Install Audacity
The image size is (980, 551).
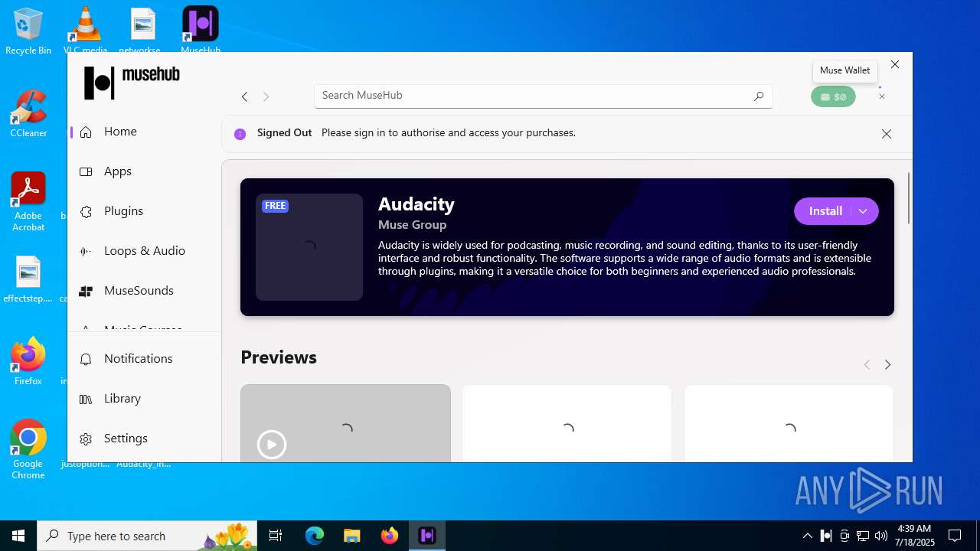825,211
